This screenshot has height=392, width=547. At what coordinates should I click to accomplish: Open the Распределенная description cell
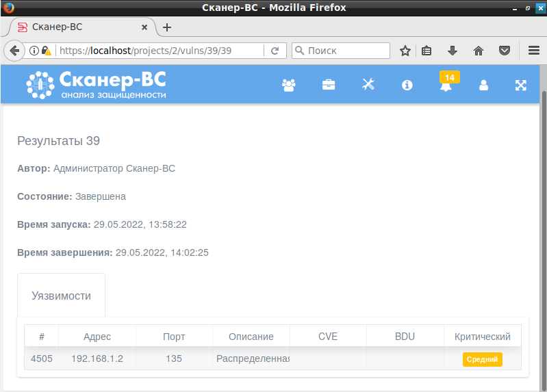click(x=251, y=358)
